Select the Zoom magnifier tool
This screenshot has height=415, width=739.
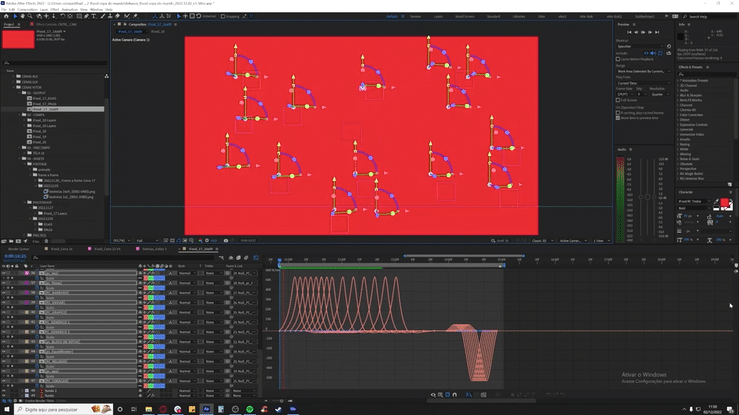coord(30,16)
